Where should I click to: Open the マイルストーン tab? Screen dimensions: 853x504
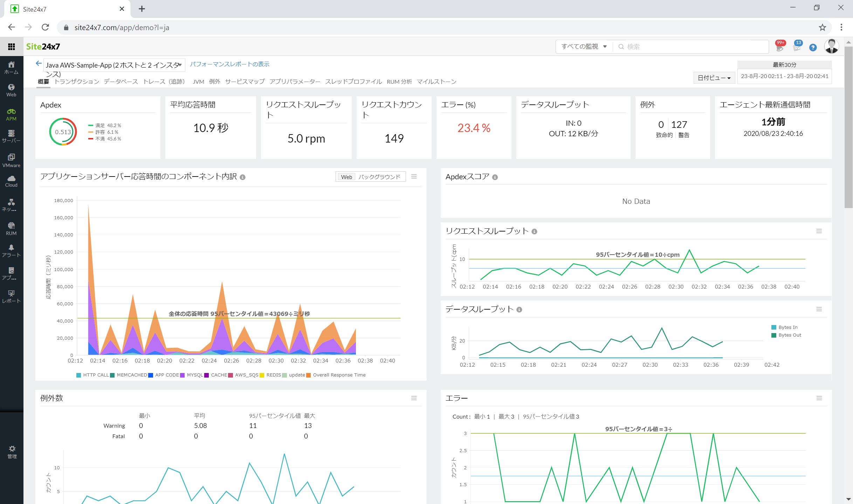[x=436, y=82]
